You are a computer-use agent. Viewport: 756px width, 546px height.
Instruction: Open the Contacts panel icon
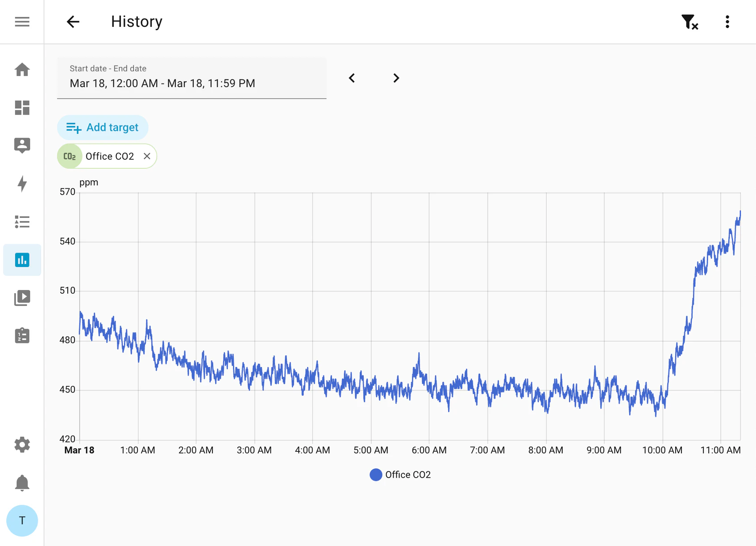(x=22, y=146)
